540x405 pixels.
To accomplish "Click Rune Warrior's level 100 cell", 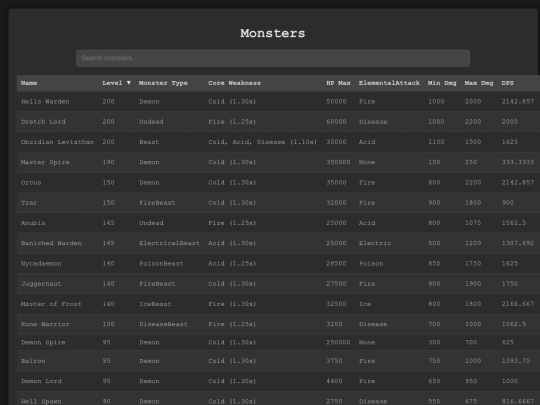I will pos(108,324).
